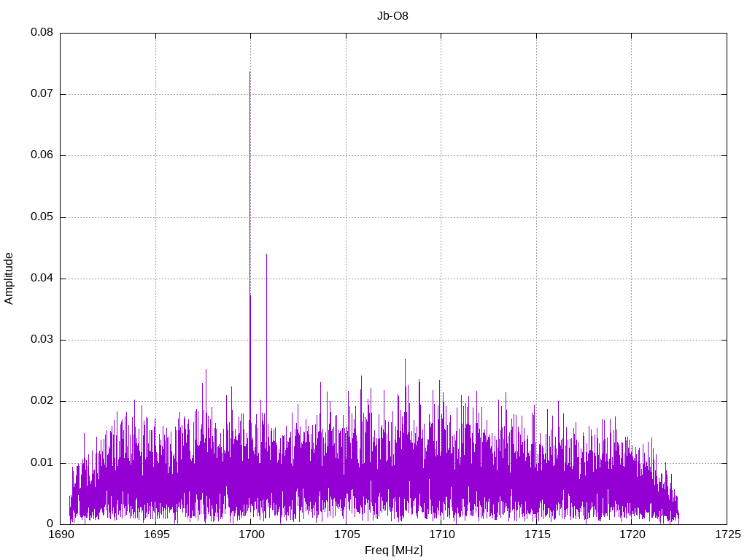Viewport: 747px width, 560px height.
Task: Click the Freq [MHz] x-axis label
Action: pyautogui.click(x=393, y=551)
